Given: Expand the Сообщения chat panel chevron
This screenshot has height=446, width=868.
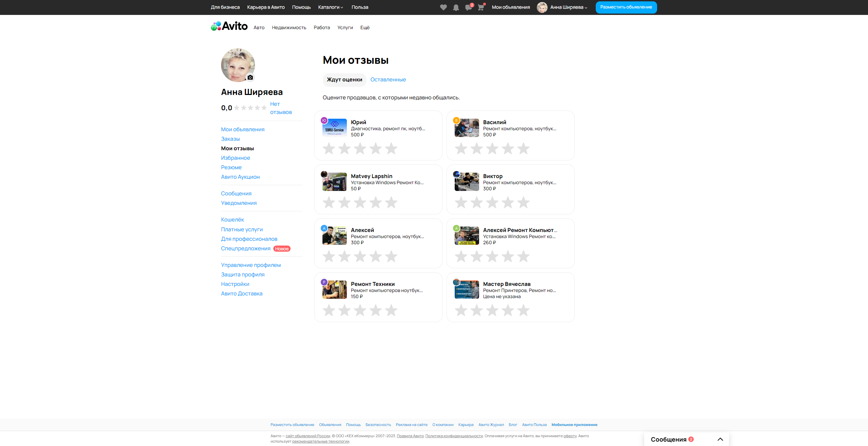Looking at the screenshot, I should click(x=720, y=439).
